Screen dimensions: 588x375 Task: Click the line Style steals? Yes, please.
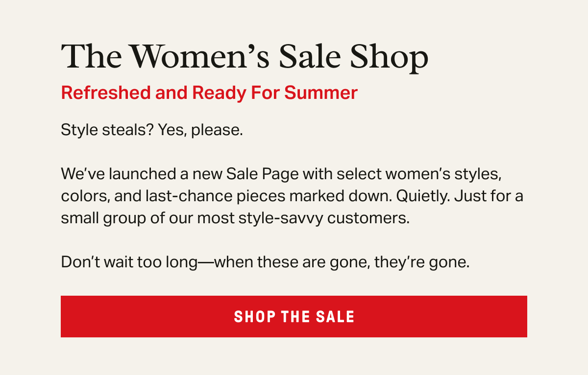(152, 131)
